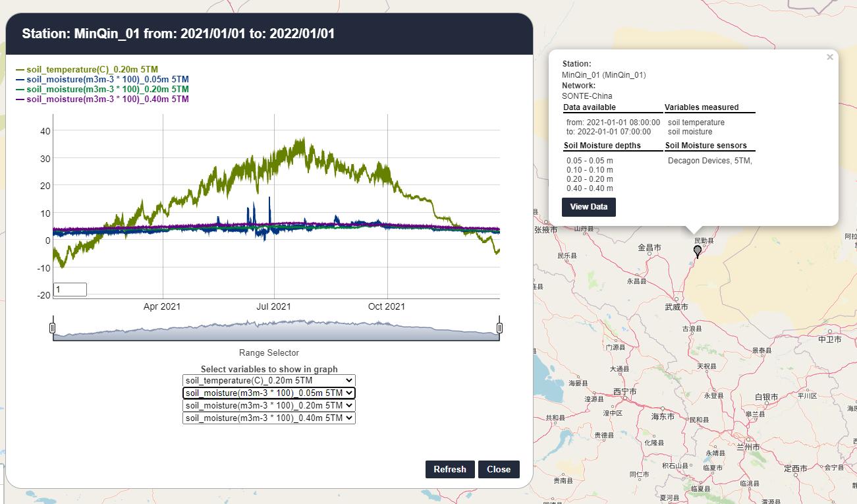
Task: Click the soil_temperature 0.20m legend entry
Action: tap(92, 69)
